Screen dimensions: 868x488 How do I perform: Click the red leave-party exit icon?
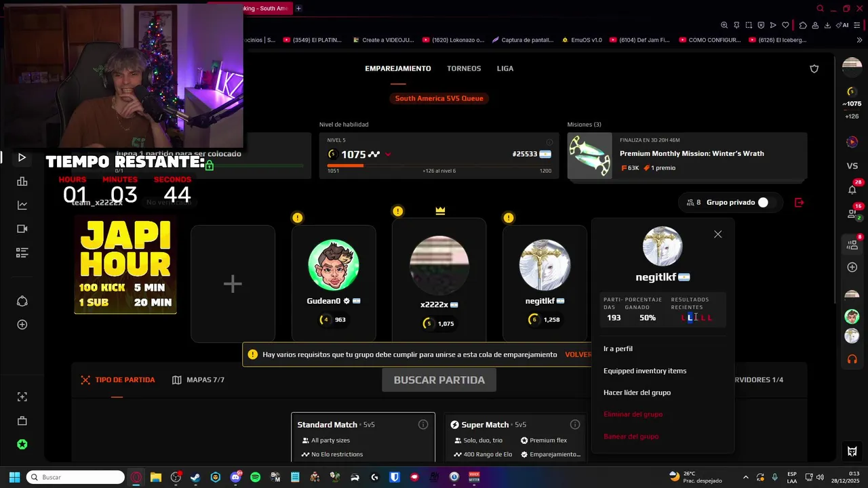pyautogui.click(x=799, y=202)
